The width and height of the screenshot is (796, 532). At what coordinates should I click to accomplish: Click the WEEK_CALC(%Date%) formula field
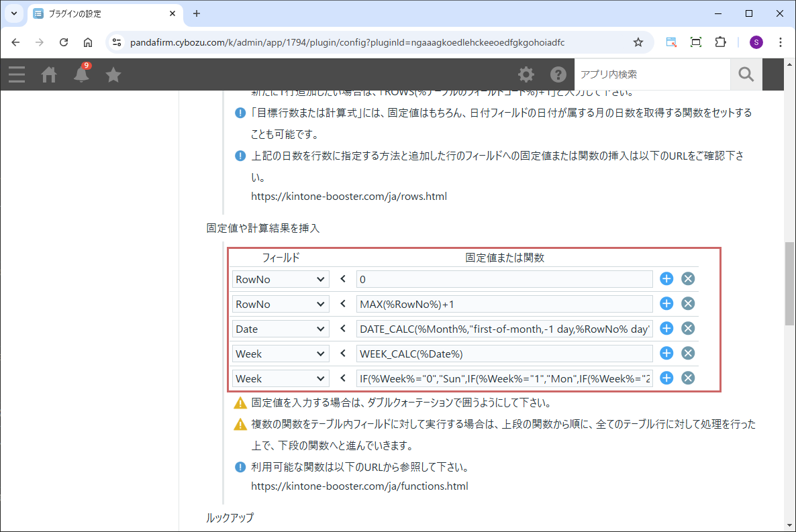[x=504, y=354]
